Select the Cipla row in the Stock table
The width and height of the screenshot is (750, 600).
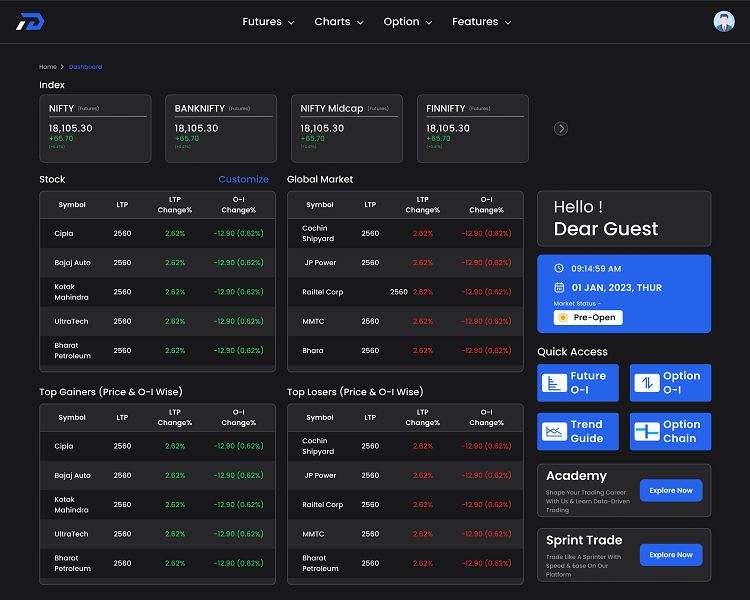coord(157,234)
